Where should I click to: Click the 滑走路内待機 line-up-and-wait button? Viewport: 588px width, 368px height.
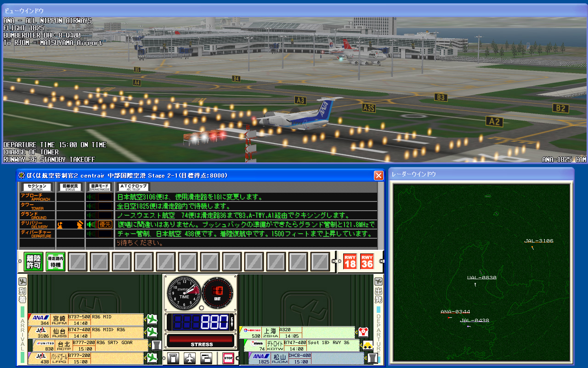(x=56, y=262)
